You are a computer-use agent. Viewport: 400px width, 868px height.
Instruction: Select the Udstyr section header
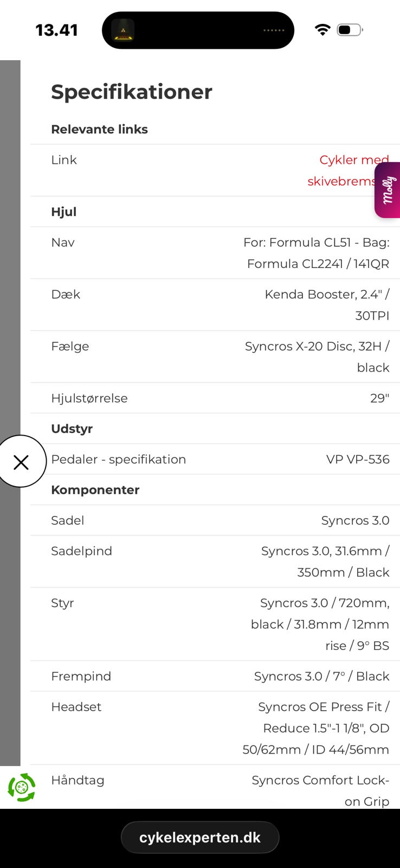pyautogui.click(x=72, y=429)
